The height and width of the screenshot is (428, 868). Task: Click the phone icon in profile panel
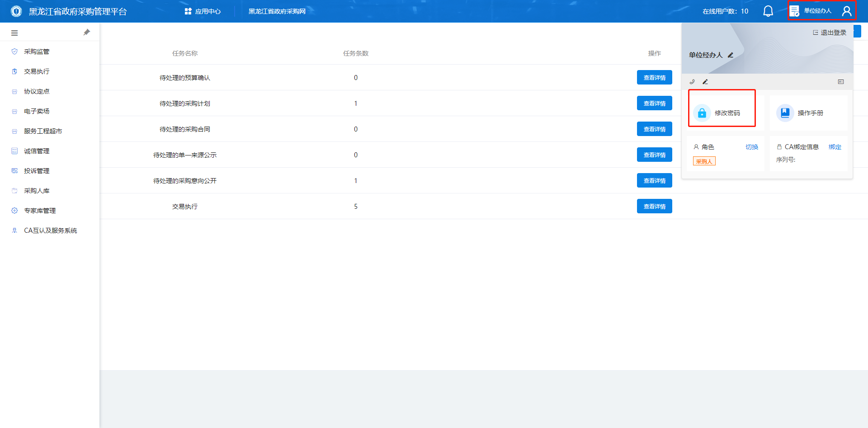pos(692,82)
